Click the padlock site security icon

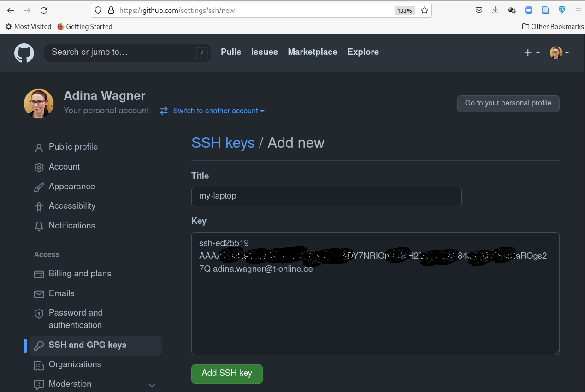[x=111, y=10]
